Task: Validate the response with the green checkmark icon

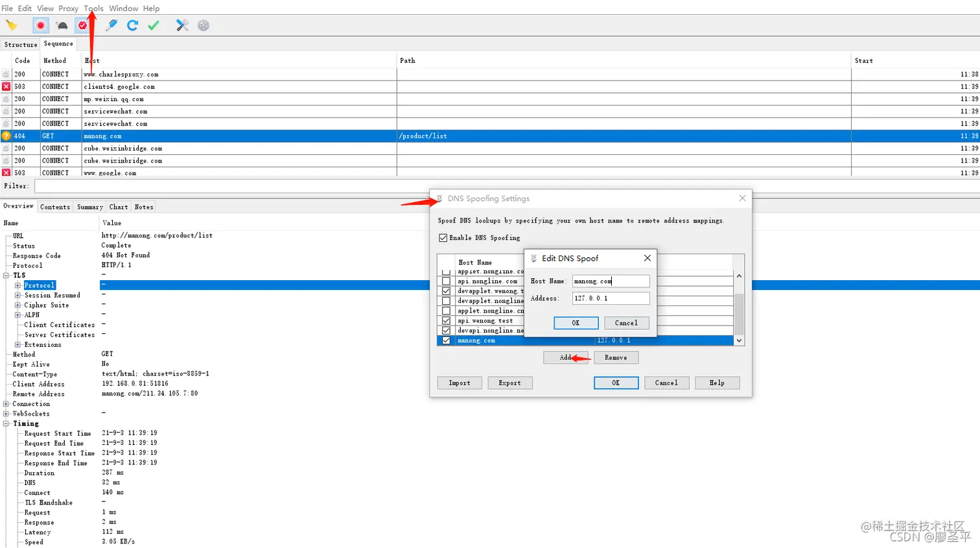Action: 154,25
